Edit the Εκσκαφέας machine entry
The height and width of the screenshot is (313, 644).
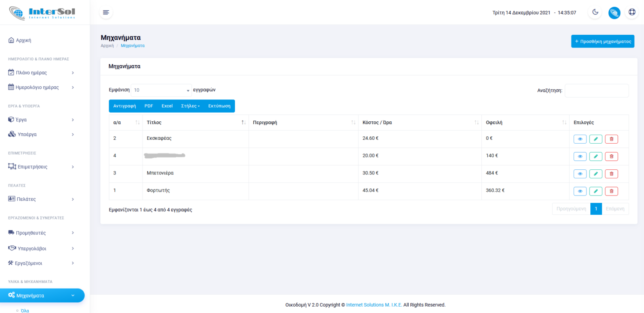pyautogui.click(x=595, y=139)
